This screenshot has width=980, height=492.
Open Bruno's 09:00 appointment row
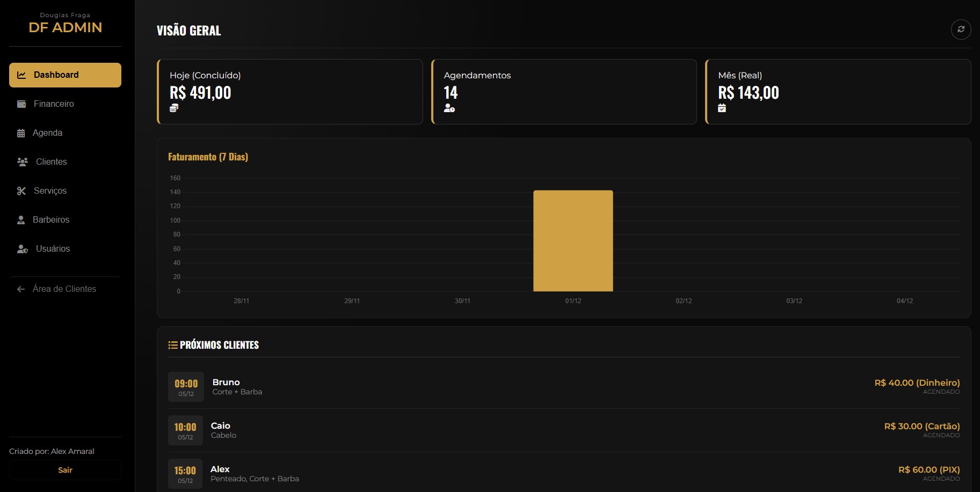point(564,387)
